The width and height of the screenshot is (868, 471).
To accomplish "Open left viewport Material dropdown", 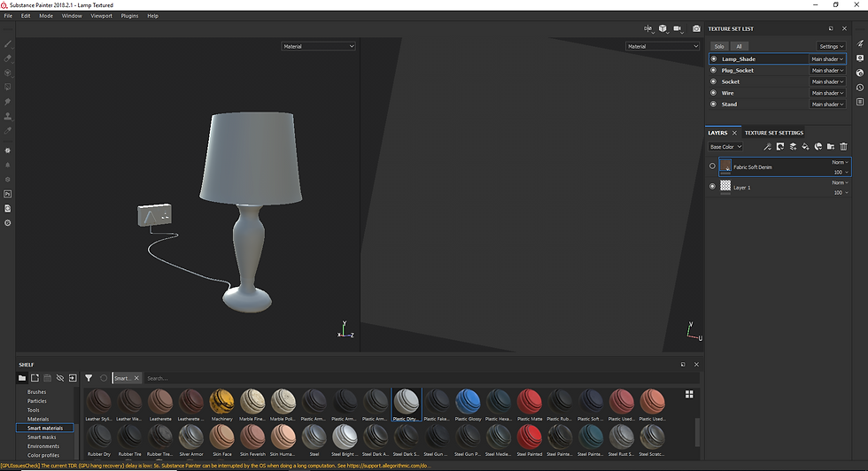I will point(318,47).
